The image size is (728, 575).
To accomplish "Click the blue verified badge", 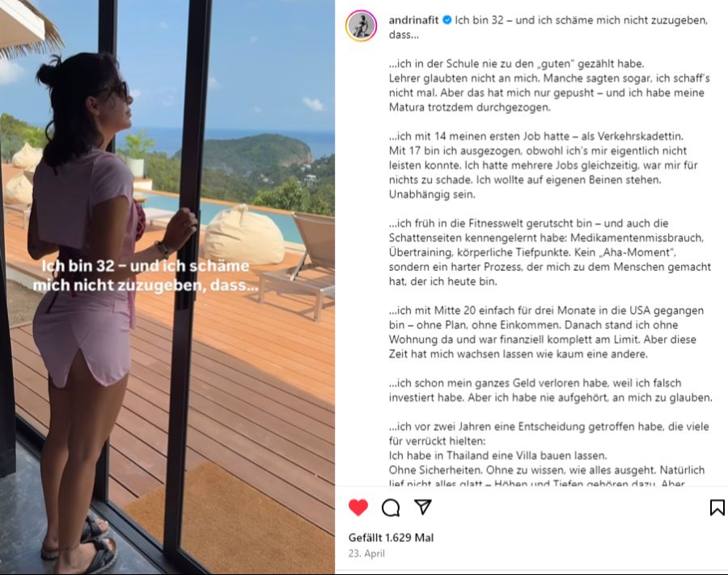I will (x=447, y=20).
